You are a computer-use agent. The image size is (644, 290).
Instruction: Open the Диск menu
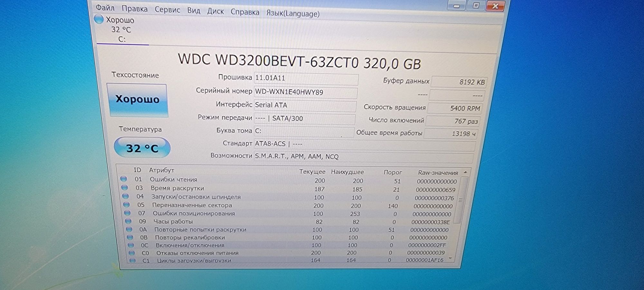pos(215,11)
